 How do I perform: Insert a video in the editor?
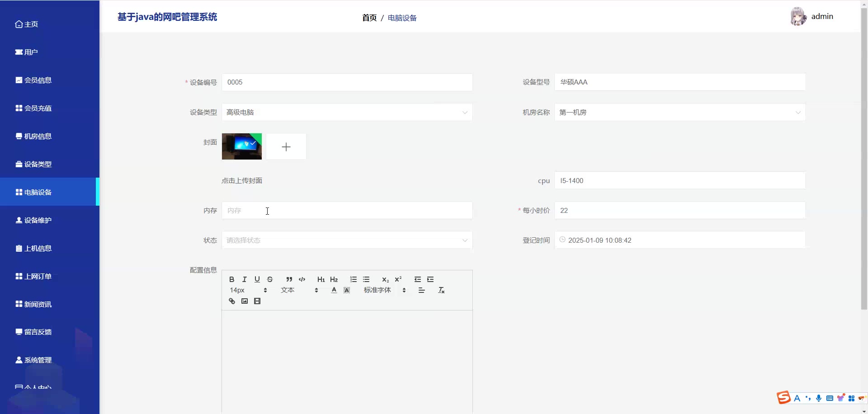click(x=257, y=301)
